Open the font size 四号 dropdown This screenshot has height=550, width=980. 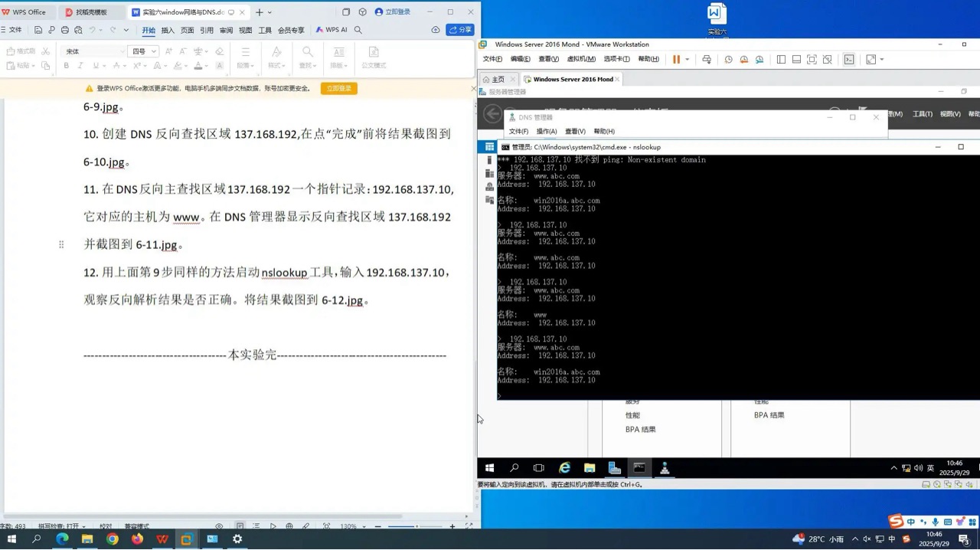tap(154, 51)
